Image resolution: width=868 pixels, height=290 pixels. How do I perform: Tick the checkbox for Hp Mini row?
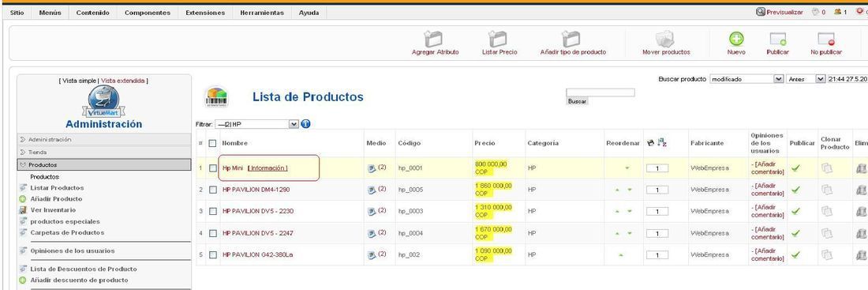coord(213,168)
